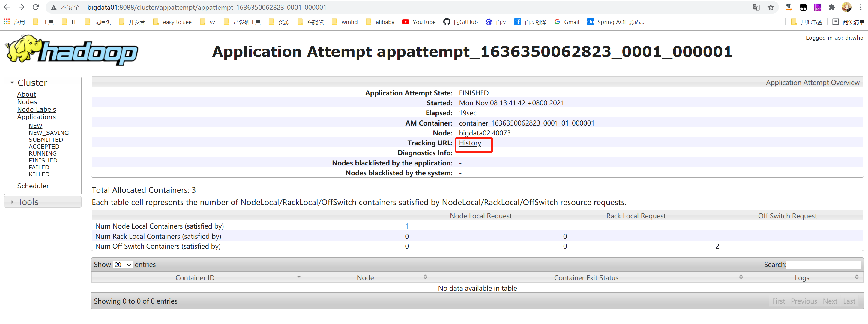Viewport: 868px width, 324px height.
Task: Open the 开发者 bookmark folder
Action: click(132, 22)
